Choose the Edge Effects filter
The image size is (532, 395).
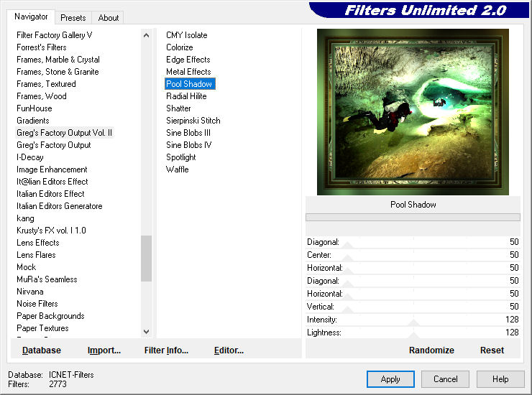[188, 60]
